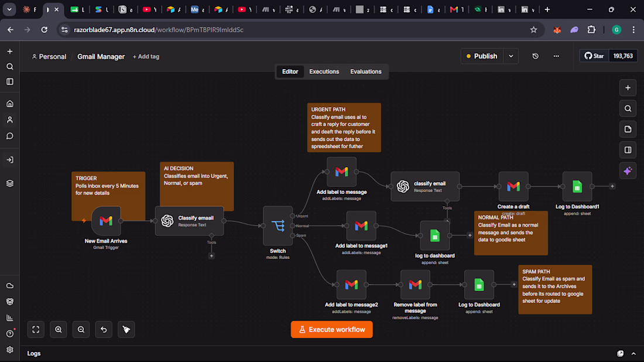Zoom out of the workflow canvas
644x362 pixels.
(81, 330)
